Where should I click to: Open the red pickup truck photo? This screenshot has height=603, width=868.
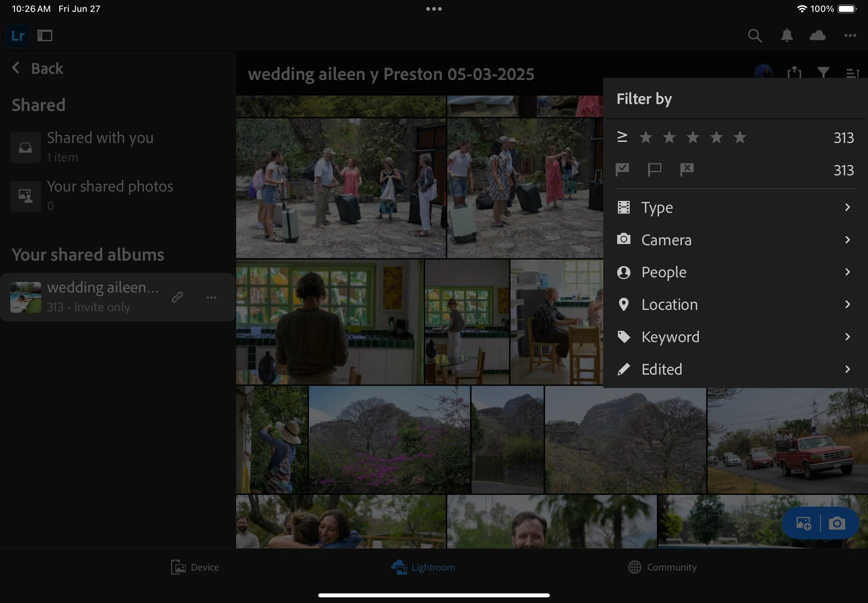click(x=787, y=441)
